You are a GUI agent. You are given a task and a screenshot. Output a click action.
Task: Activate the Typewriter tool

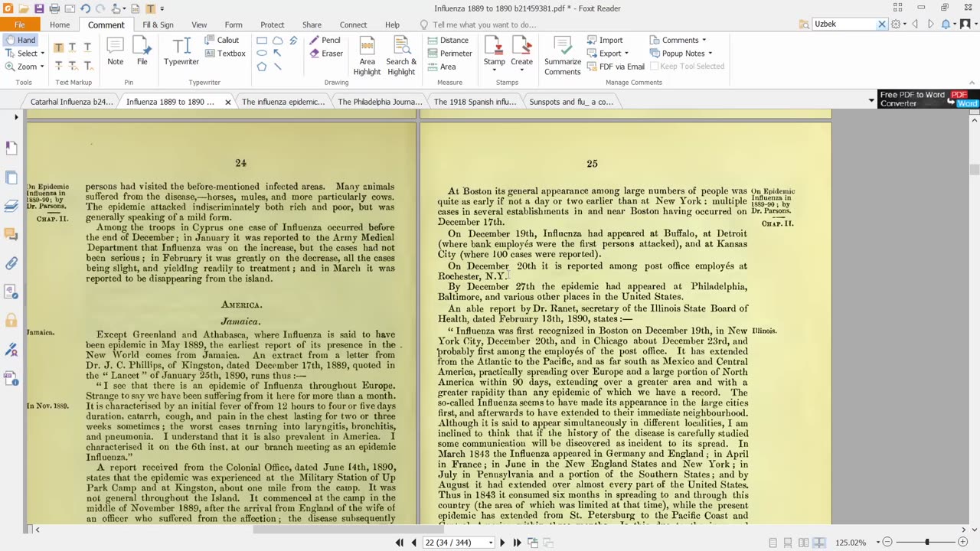tap(181, 52)
